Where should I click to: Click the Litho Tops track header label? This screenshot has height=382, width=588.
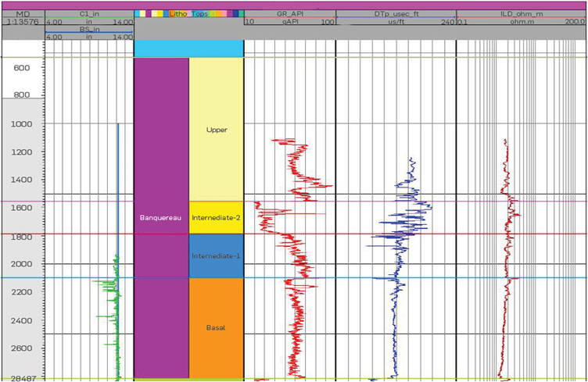pos(188,13)
